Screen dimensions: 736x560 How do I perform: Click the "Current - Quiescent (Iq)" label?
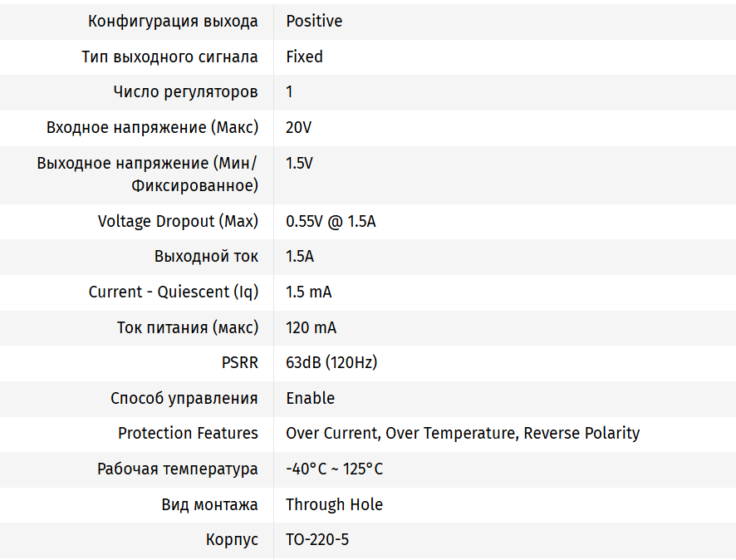(174, 292)
